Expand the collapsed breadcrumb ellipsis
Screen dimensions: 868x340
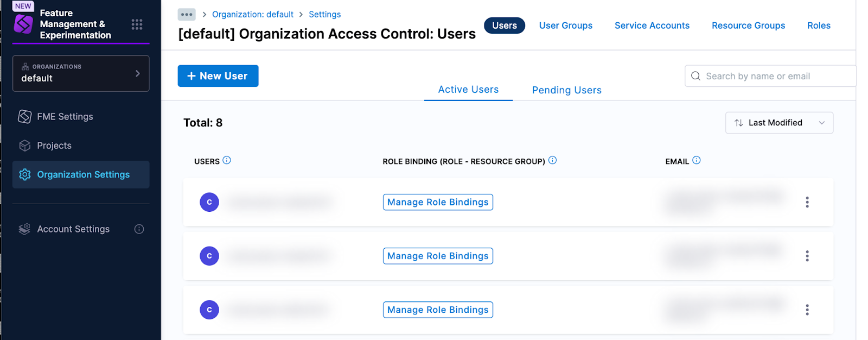[187, 15]
